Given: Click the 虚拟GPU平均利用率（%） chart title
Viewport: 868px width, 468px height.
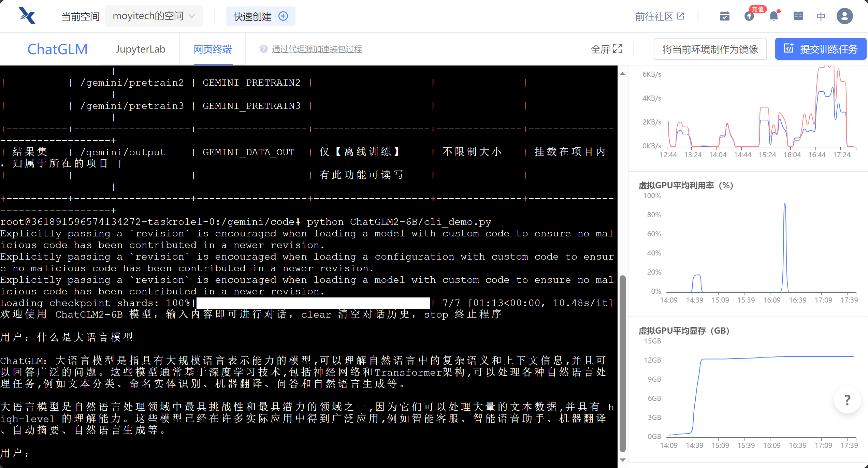Looking at the screenshot, I should (685, 185).
